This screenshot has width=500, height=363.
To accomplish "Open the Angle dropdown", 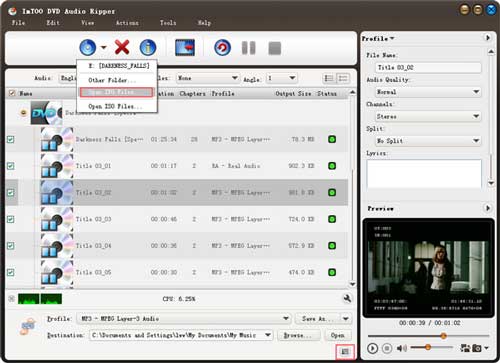I will [281, 78].
